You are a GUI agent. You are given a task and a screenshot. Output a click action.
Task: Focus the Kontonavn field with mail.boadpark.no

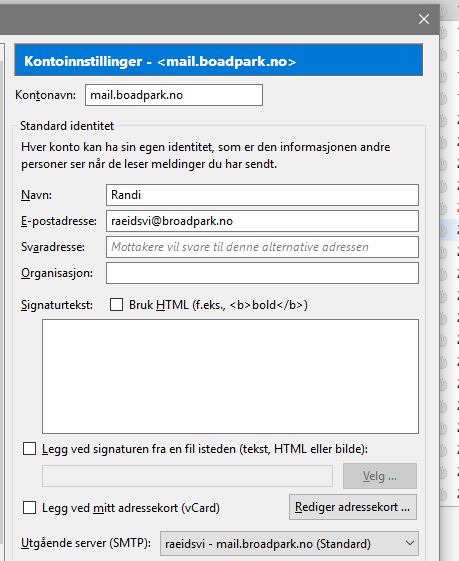(174, 95)
